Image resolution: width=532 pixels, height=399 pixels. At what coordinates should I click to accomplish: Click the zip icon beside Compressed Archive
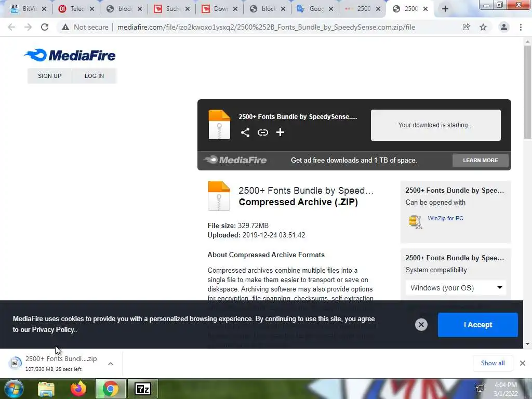click(x=219, y=196)
